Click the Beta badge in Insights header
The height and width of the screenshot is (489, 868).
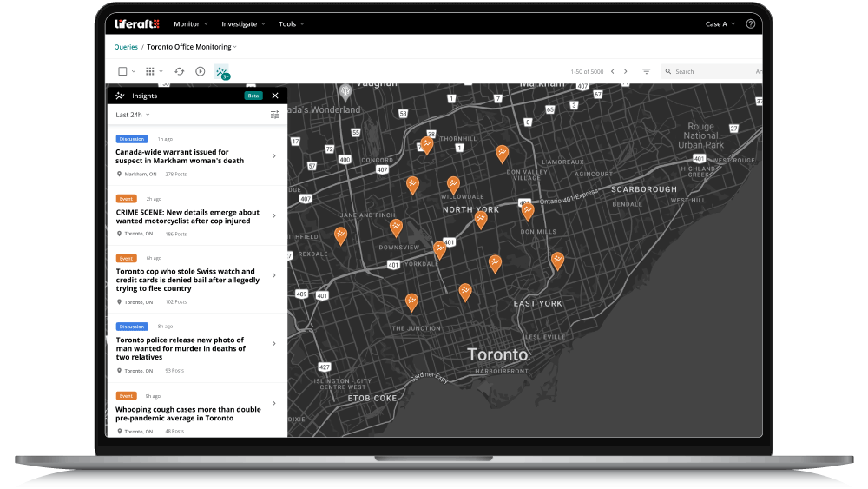coord(253,96)
